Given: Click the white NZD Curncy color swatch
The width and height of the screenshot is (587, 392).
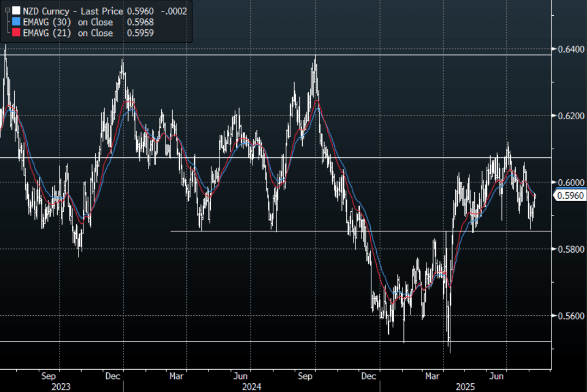Looking at the screenshot, I should pos(16,11).
